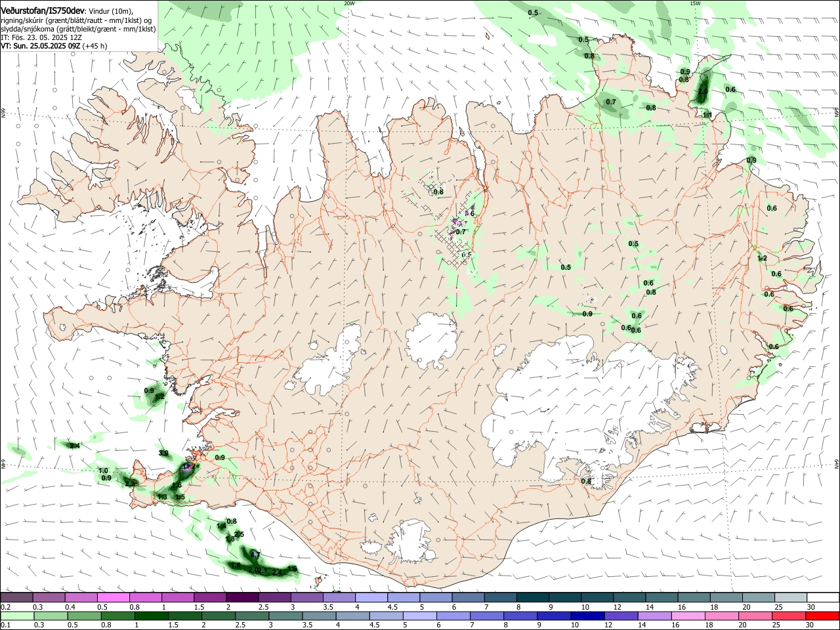
Task: Click the '(+45 h)' forecast offset
Action: tap(95, 46)
